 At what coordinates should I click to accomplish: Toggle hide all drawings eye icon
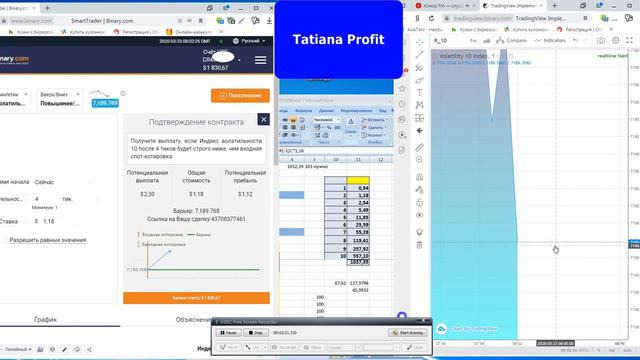coord(419,215)
